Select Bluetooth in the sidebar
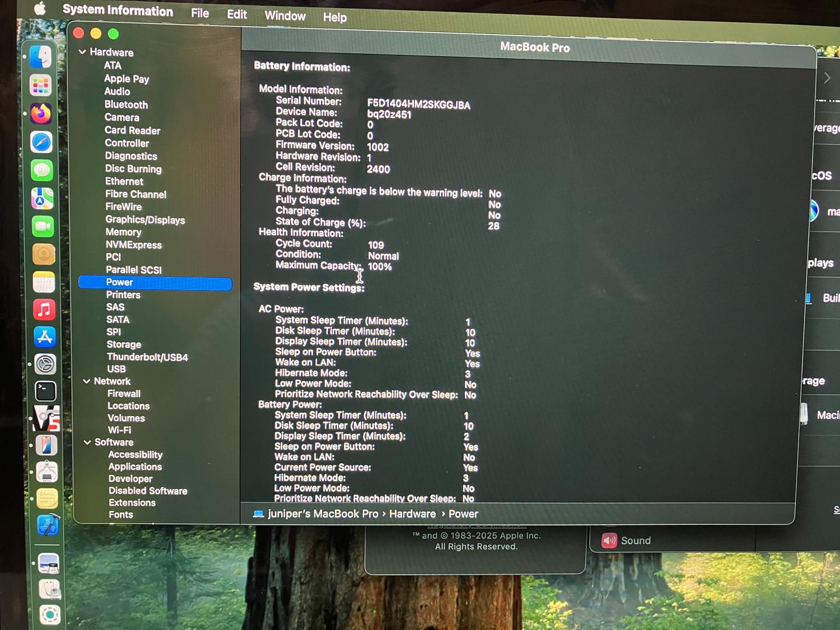840x630 pixels. point(126,105)
